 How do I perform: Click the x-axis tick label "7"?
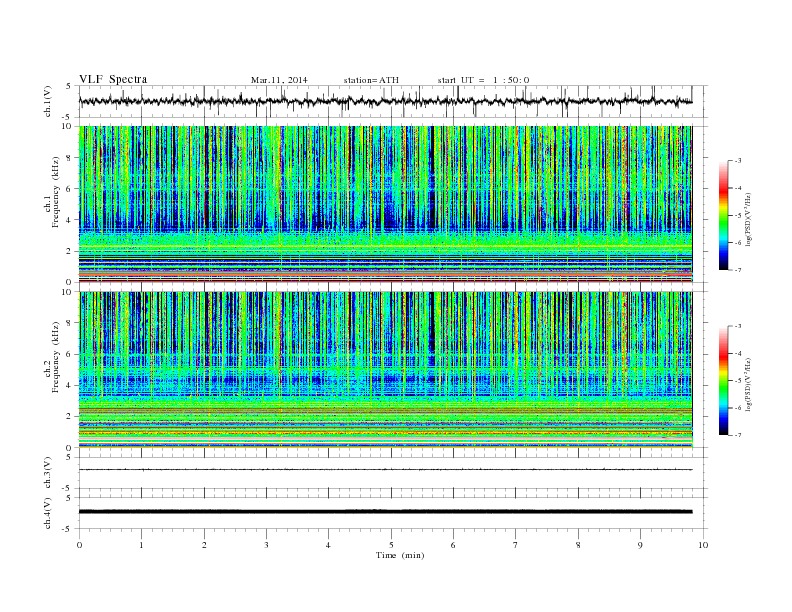516,545
